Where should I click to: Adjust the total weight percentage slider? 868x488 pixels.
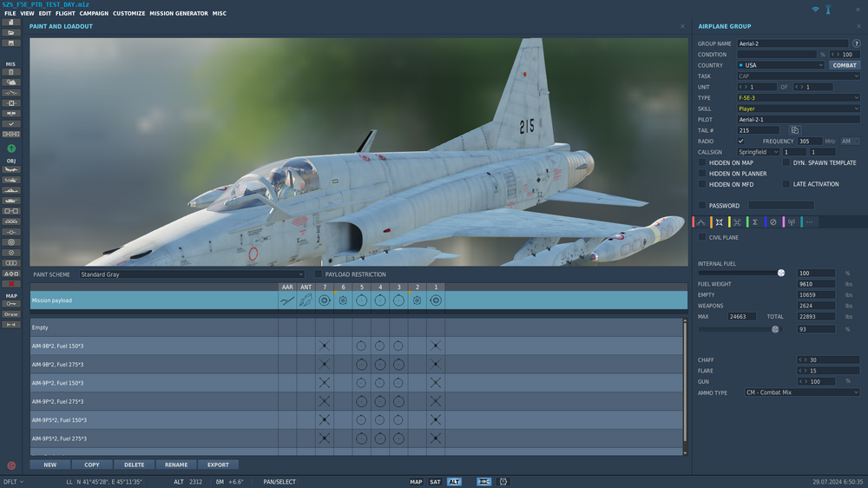[775, 330]
